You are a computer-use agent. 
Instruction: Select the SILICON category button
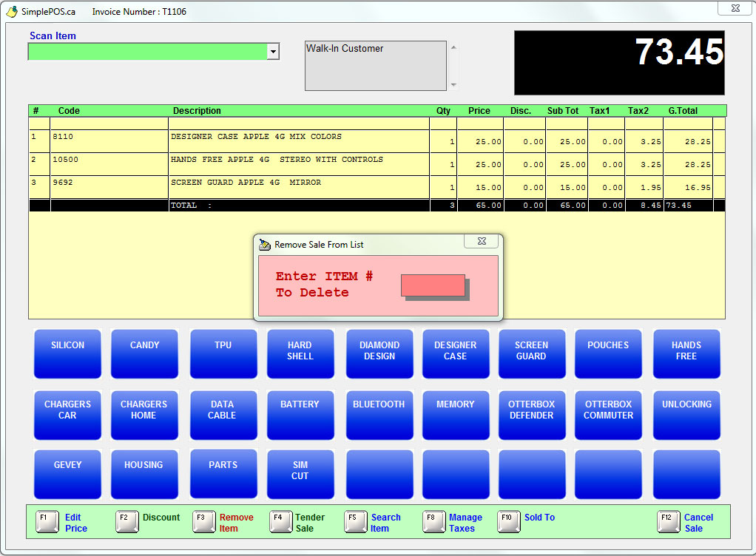point(67,353)
